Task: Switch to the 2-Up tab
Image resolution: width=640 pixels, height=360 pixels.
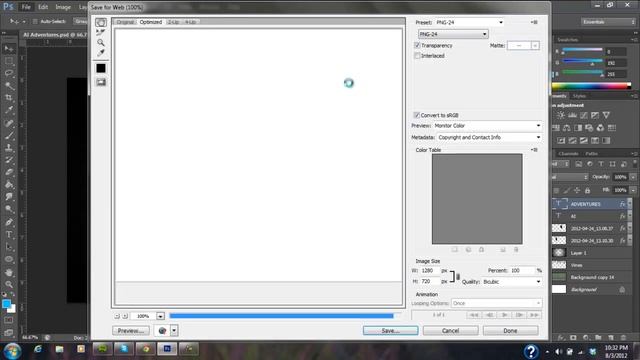Action: [173, 22]
